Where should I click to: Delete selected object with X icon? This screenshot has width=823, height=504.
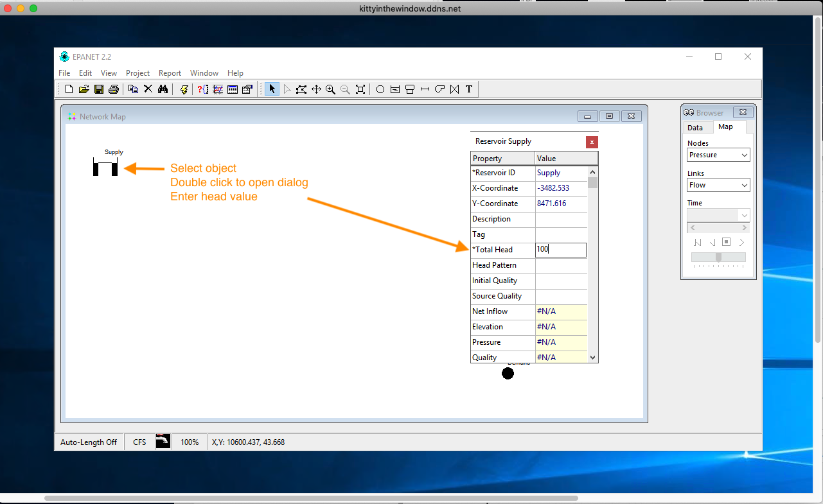[x=148, y=89]
